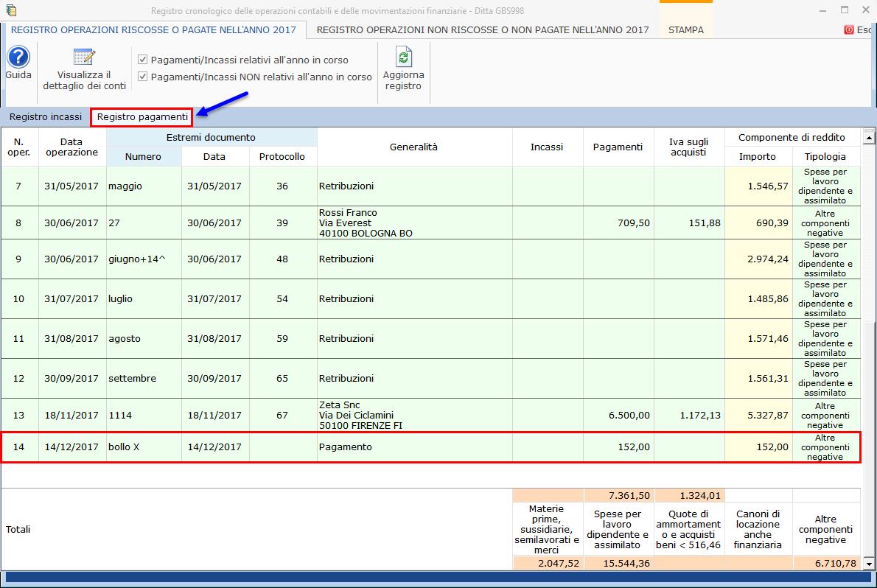Screen dimensions: 877x588
Task: Click document number 1114 cell
Action: point(143,415)
